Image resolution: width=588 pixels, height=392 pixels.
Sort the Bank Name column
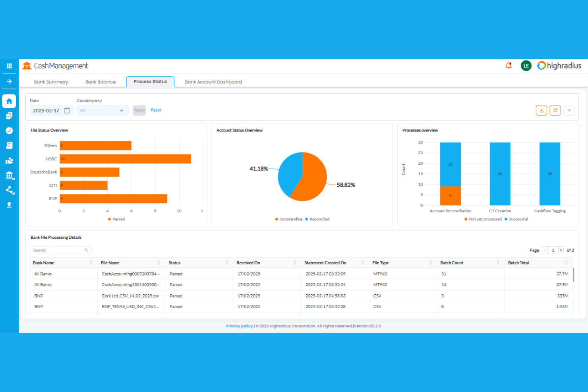tap(91, 263)
